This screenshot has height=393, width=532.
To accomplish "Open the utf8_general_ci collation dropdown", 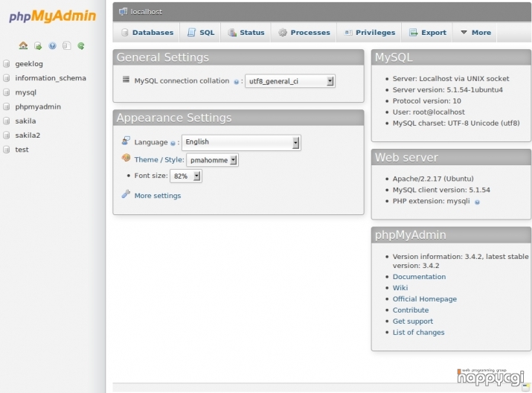I will pos(290,81).
